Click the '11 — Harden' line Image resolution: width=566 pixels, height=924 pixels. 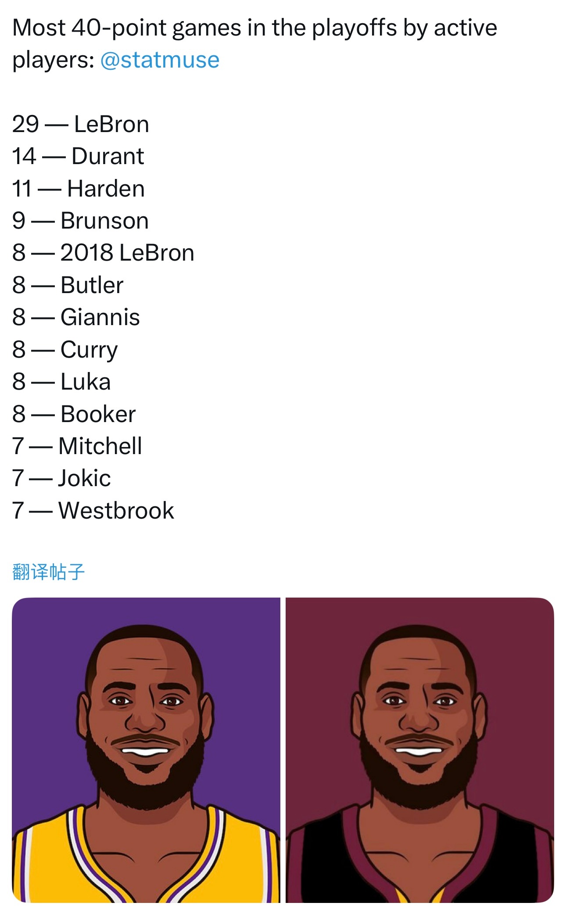click(x=79, y=189)
